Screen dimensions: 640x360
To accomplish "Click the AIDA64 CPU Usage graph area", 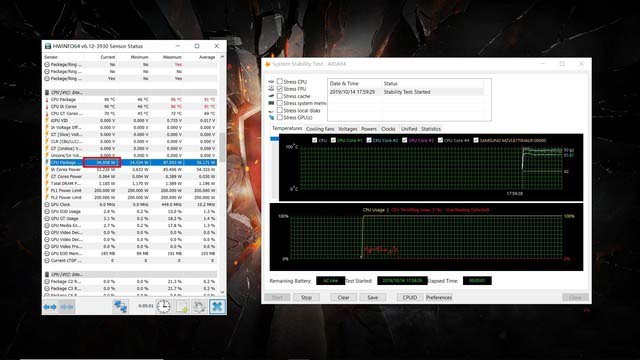I will pos(427,237).
